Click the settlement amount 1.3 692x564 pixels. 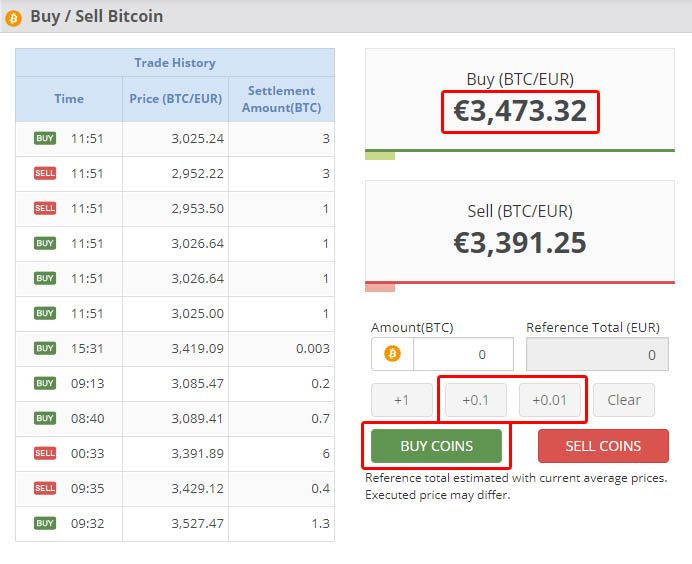pos(320,523)
